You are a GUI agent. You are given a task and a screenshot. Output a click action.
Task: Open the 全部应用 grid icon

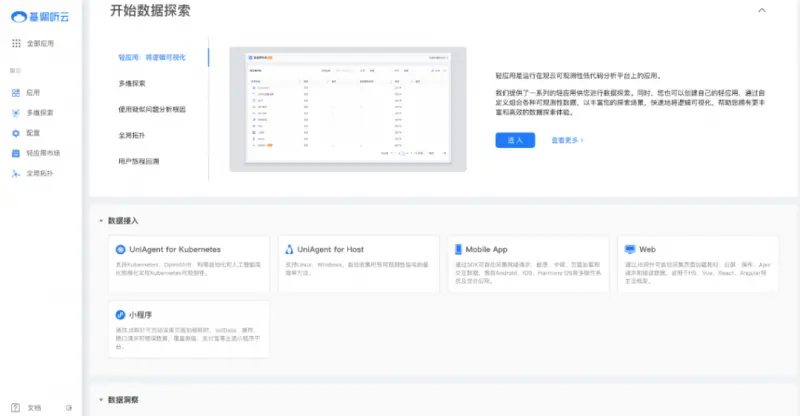(16, 44)
